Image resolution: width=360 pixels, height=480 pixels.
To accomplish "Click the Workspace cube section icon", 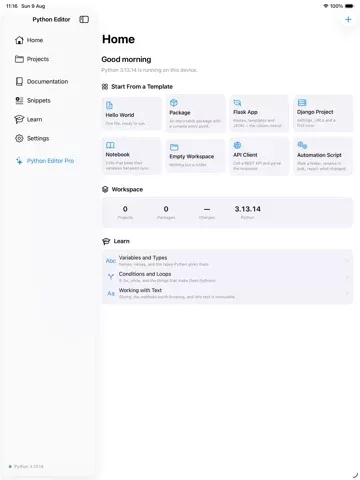I will [x=105, y=189].
